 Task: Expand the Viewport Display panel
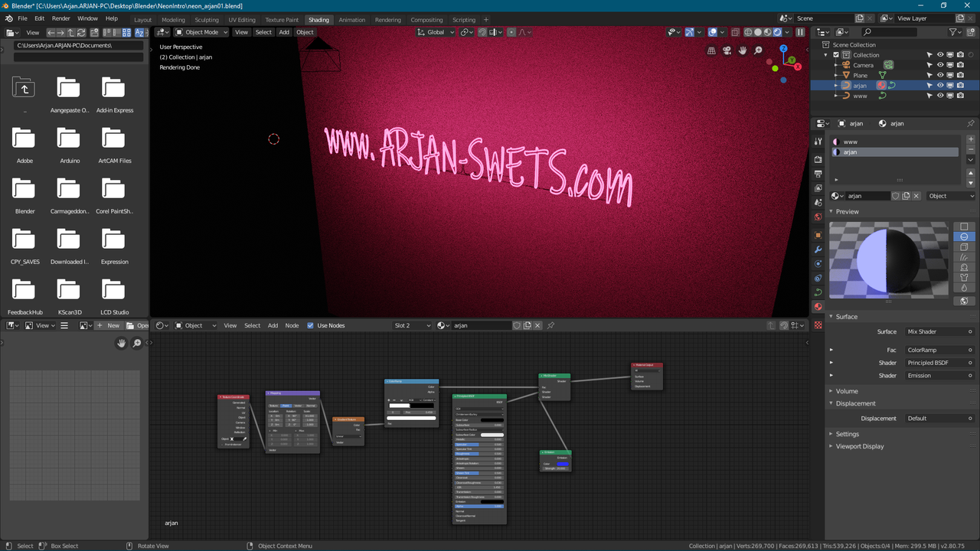click(x=859, y=446)
